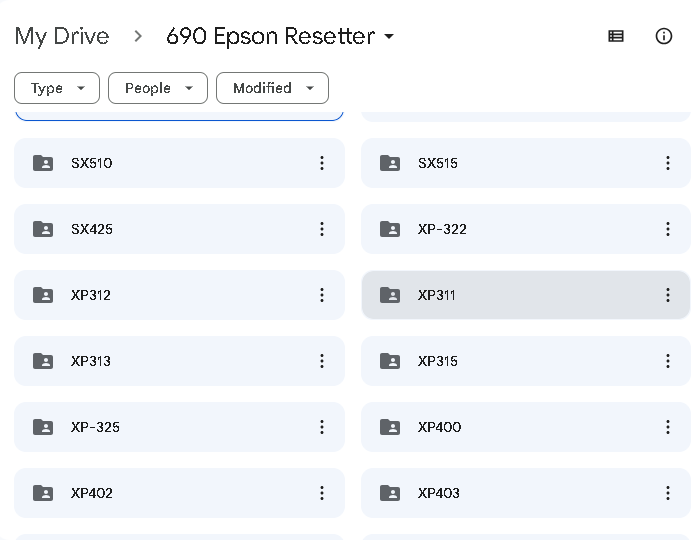This screenshot has width=694, height=540.
Task: Open the People filter dropdown
Action: [x=158, y=88]
